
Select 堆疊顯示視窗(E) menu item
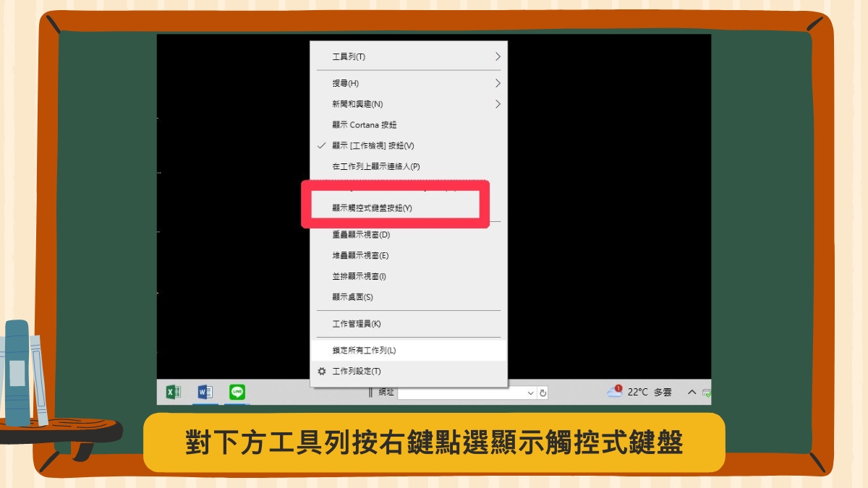[409, 255]
